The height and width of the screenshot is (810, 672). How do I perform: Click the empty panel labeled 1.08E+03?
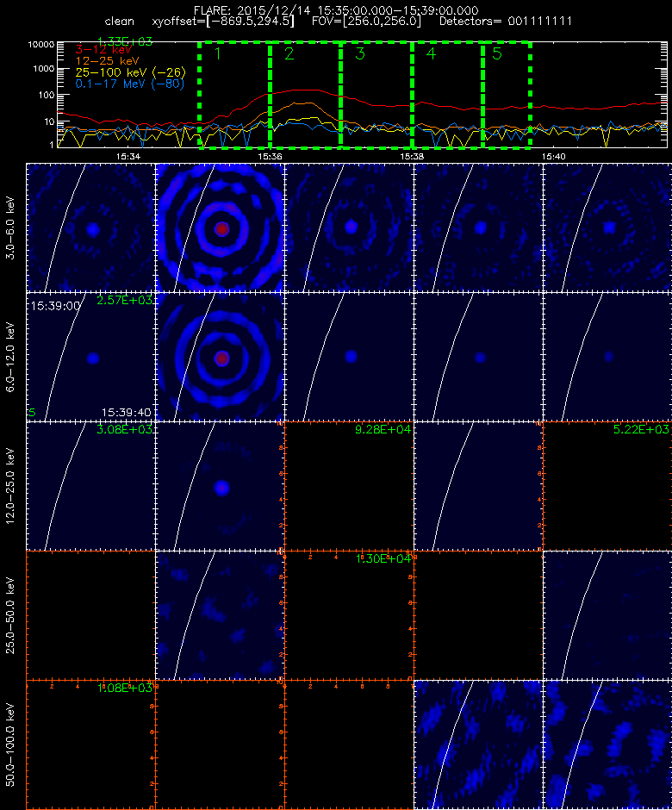coord(91,745)
